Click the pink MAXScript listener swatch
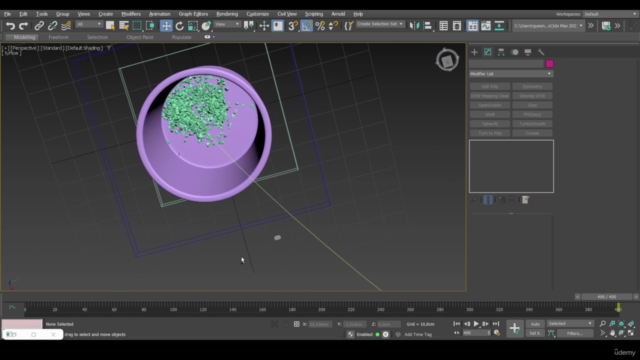640x360 pixels. [x=22, y=324]
